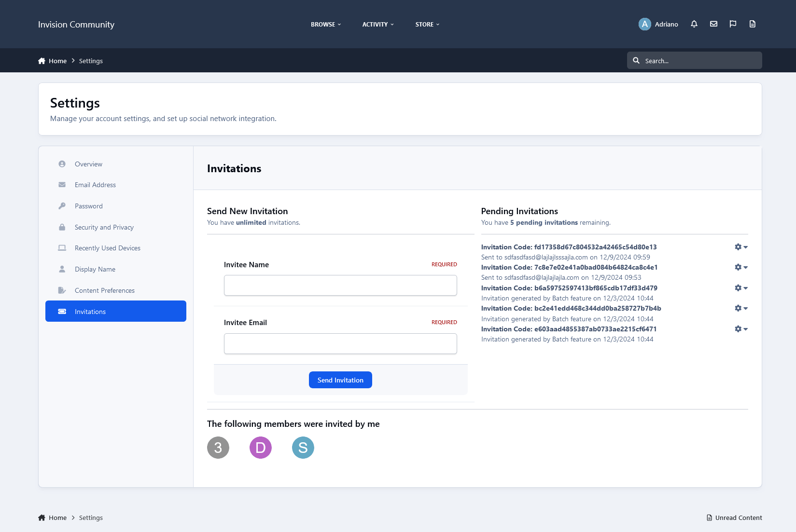Click the Adriano avatar icon

click(644, 24)
